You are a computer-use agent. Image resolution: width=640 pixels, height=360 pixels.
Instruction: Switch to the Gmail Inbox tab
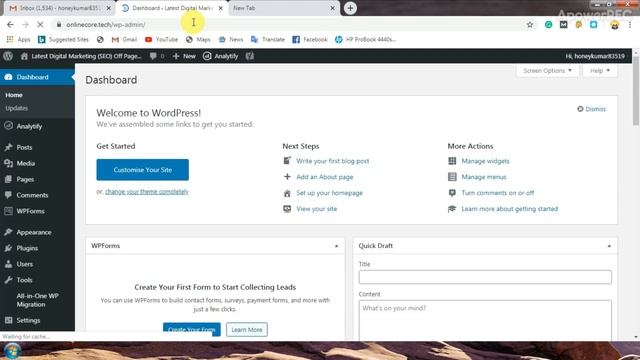pos(60,8)
